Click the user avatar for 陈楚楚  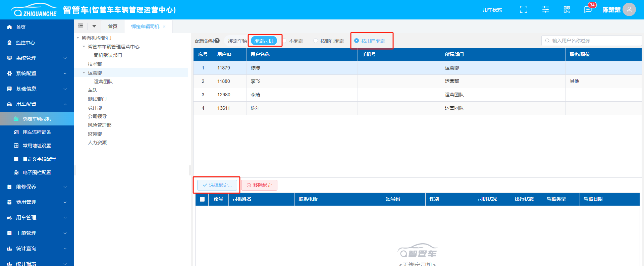pyautogui.click(x=629, y=10)
